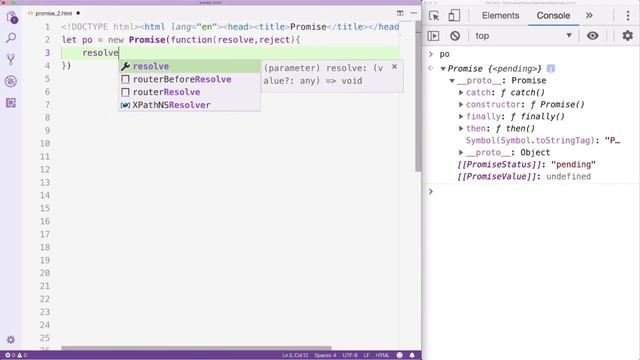Toggle DevTools device toolbar
This screenshot has height=360, width=640.
(x=454, y=16)
